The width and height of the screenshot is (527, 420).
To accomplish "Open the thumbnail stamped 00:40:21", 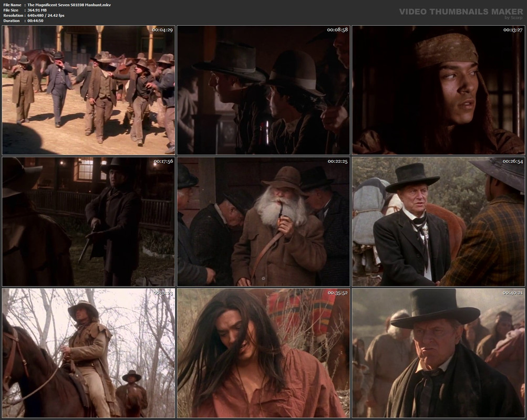I will [x=438, y=353].
